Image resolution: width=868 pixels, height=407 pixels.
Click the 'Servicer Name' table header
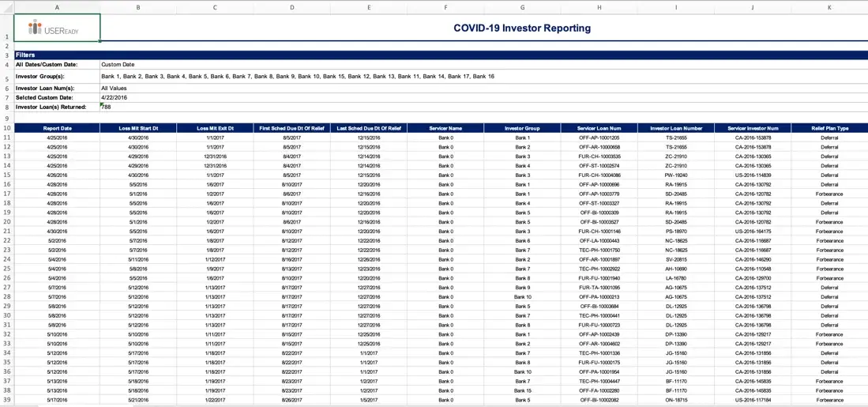point(445,129)
